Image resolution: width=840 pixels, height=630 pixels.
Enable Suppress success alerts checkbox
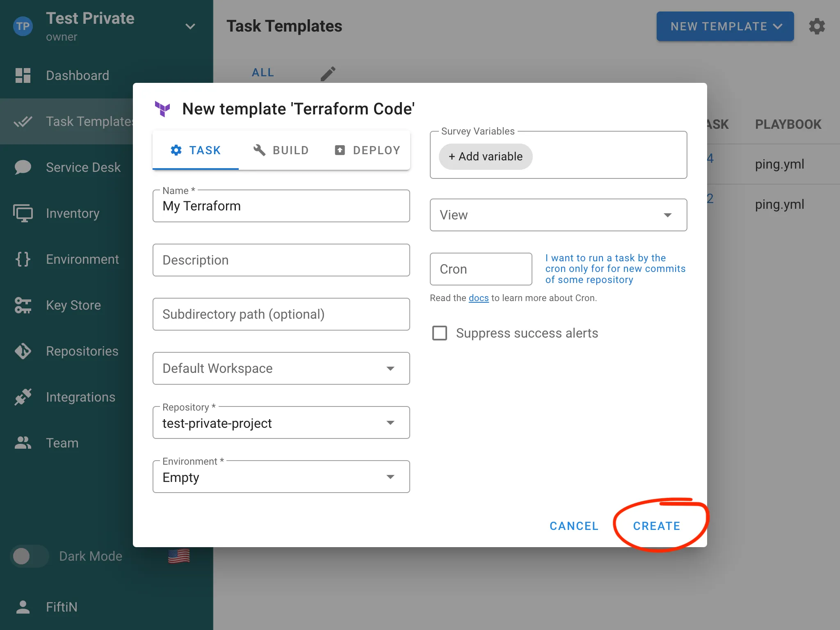pyautogui.click(x=440, y=333)
